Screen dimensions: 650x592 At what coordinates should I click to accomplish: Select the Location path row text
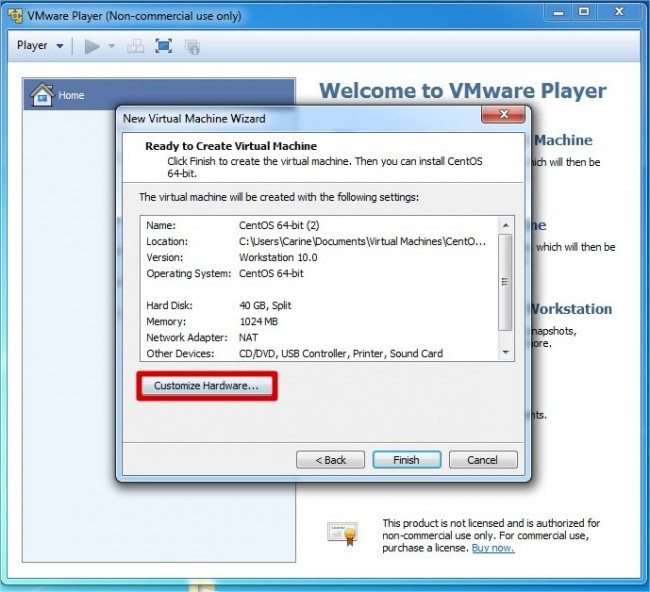(x=362, y=242)
